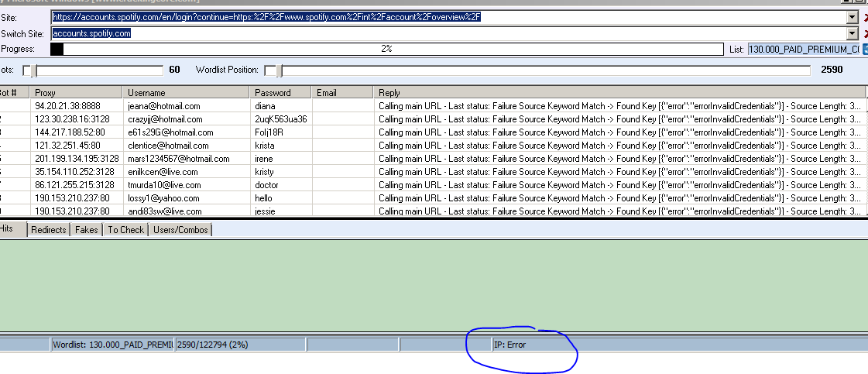The image size is (868, 374).
Task: Click the Reply column header
Action: (x=619, y=92)
